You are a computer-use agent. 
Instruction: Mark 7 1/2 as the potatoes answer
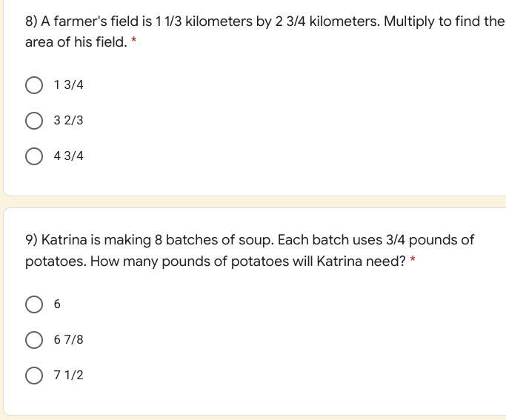pyautogui.click(x=34, y=376)
